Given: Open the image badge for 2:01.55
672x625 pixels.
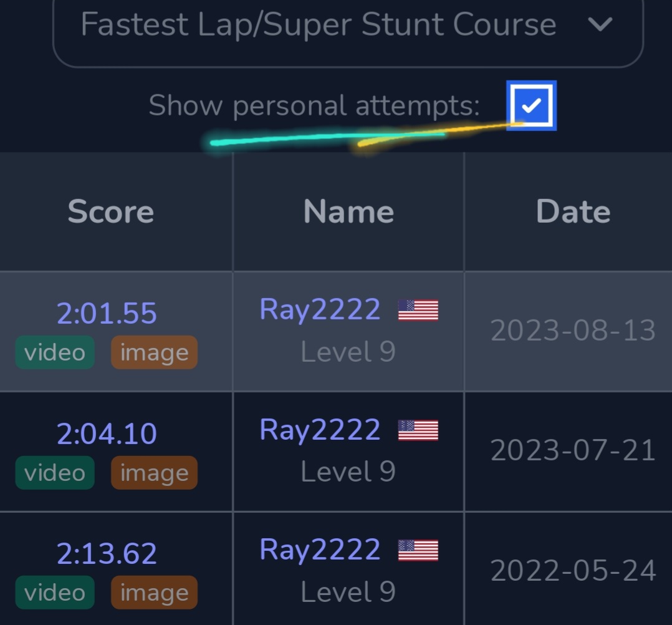Looking at the screenshot, I should pyautogui.click(x=154, y=352).
